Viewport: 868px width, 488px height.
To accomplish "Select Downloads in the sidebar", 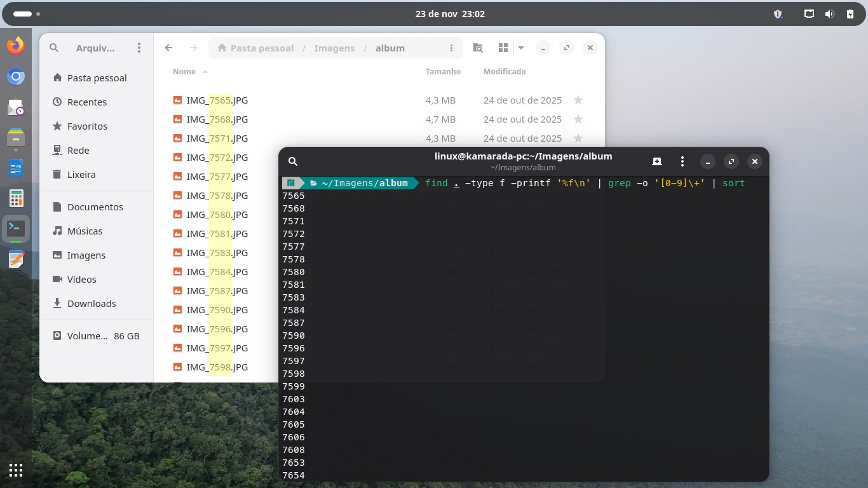I will [92, 304].
